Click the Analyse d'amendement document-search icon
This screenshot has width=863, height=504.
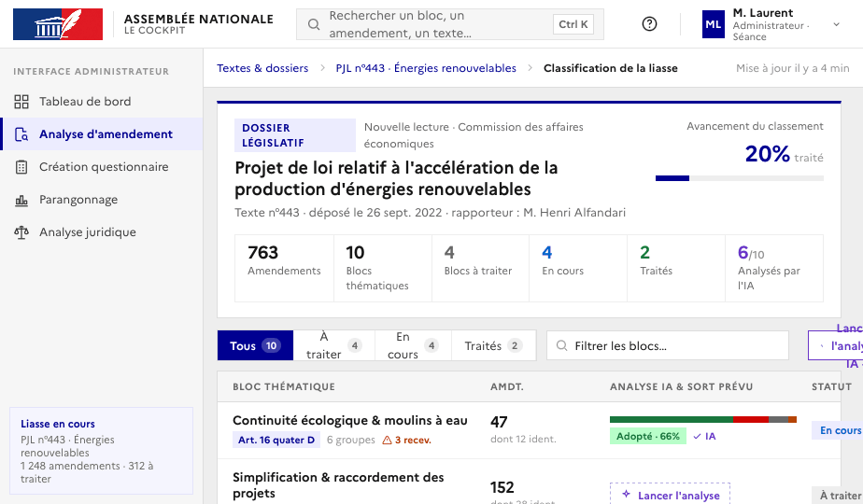(21, 134)
